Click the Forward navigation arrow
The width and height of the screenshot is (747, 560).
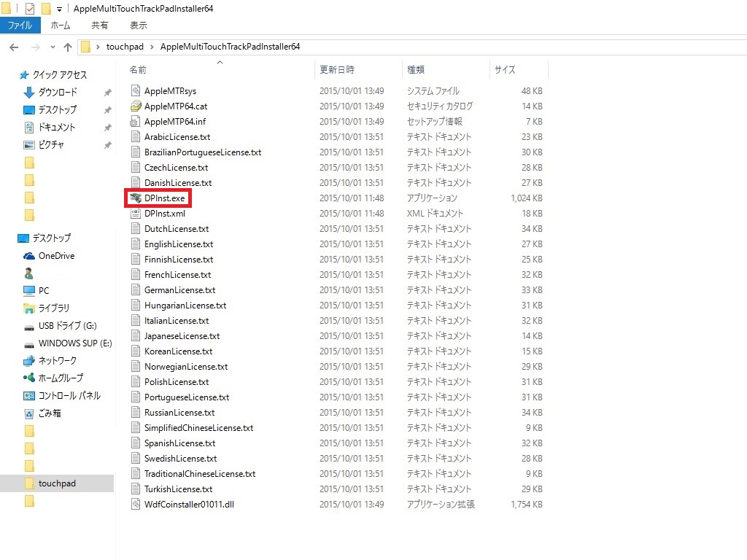[36, 47]
